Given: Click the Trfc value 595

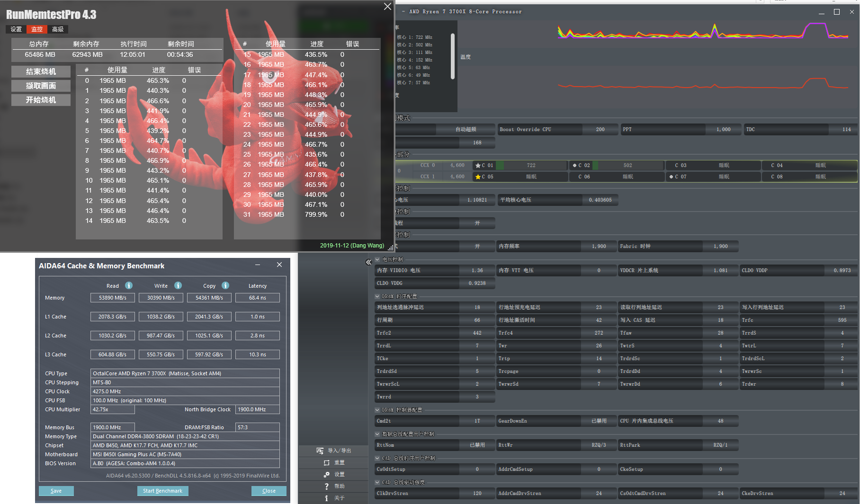Looking at the screenshot, I should (842, 320).
